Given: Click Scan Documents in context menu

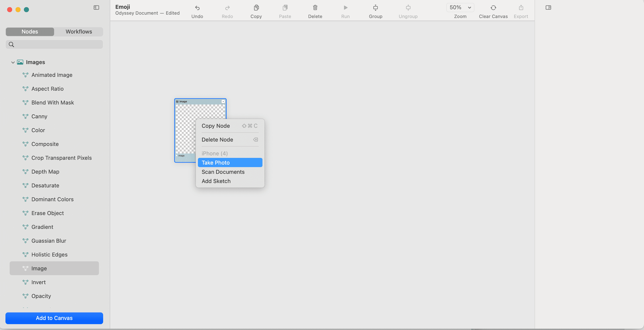Looking at the screenshot, I should [223, 171].
